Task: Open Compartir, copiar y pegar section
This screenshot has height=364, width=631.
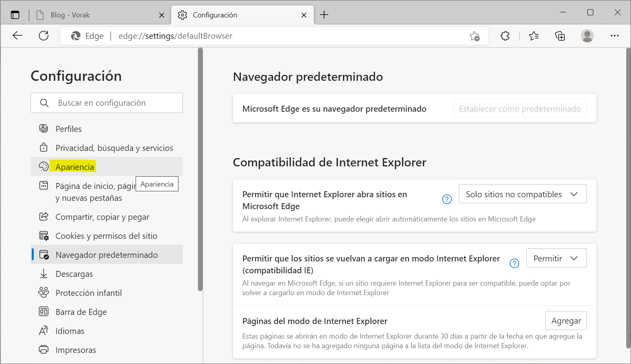Action: coord(107,217)
